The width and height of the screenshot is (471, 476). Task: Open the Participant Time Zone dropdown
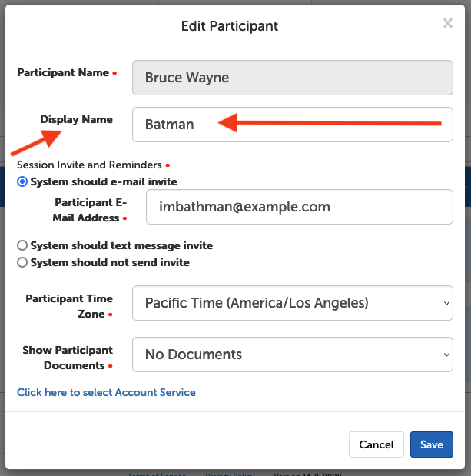(x=292, y=303)
